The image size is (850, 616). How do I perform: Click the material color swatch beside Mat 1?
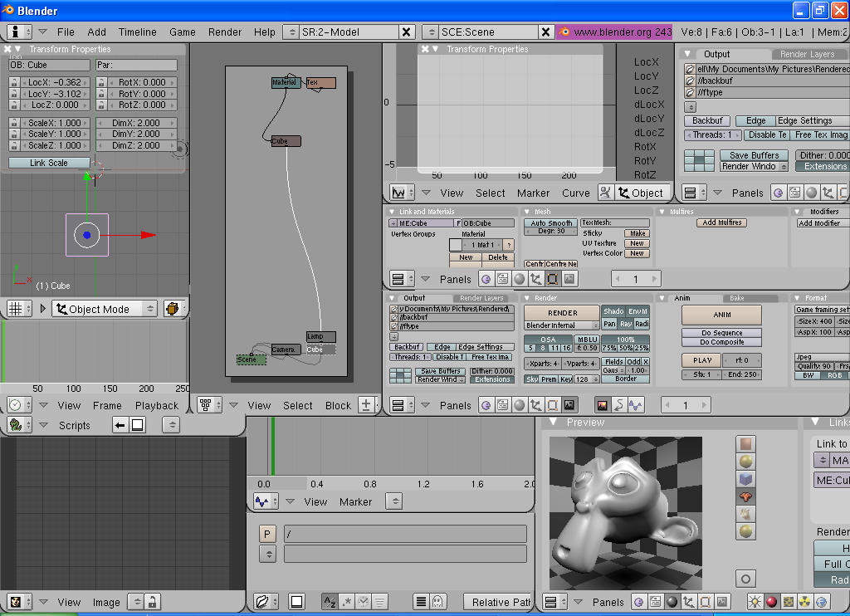455,245
